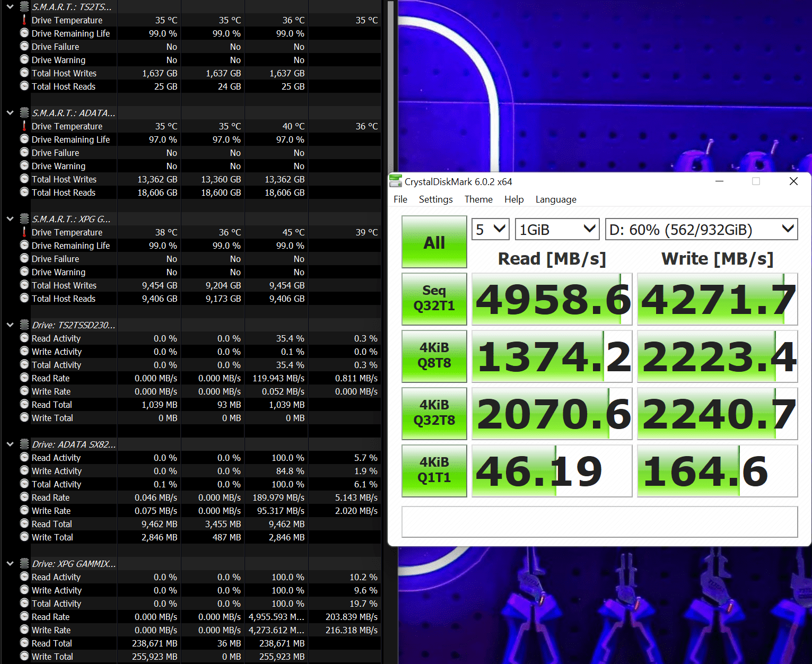The width and height of the screenshot is (812, 664).
Task: Click chip icon next to Drive: XPG GAMMIX
Action: coord(24,563)
